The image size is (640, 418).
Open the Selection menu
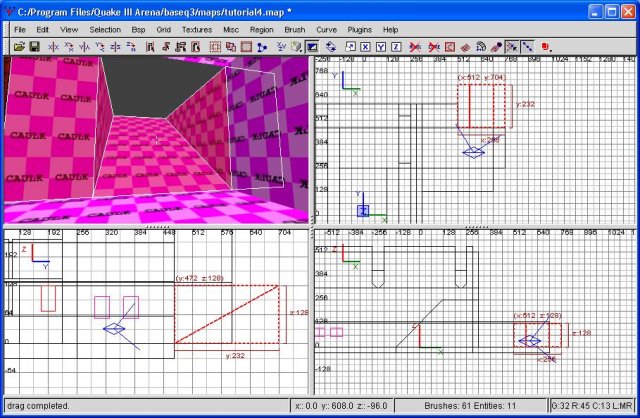105,30
